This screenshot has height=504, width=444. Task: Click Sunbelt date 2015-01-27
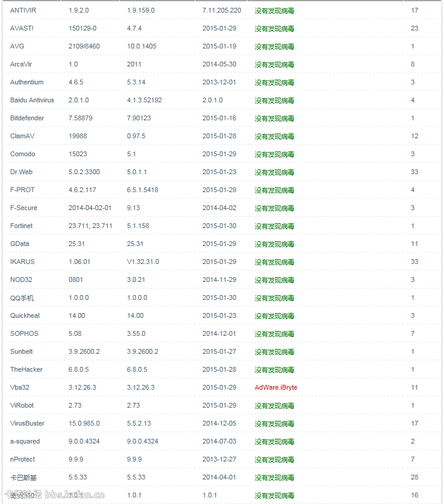coord(219,351)
